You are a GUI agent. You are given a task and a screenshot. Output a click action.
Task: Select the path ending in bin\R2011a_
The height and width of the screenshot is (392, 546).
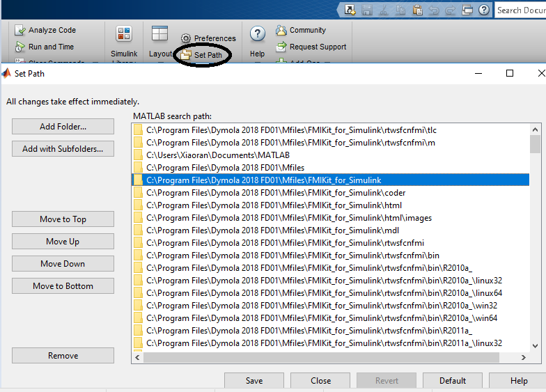coord(330,331)
